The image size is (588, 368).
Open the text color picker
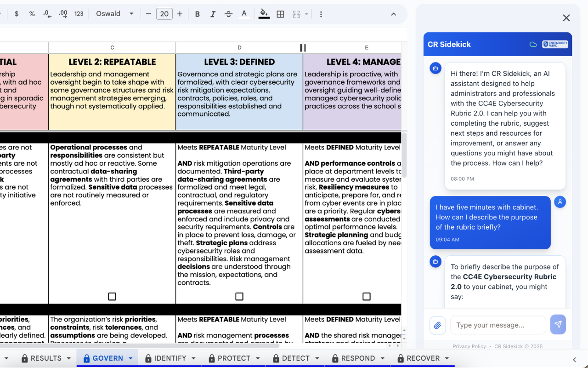point(244,14)
